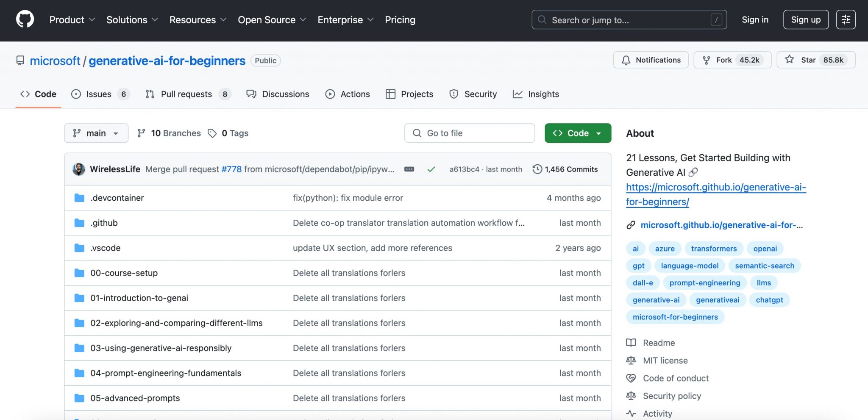Image resolution: width=868 pixels, height=420 pixels.
Task: Open the main branch dropdown
Action: point(96,133)
